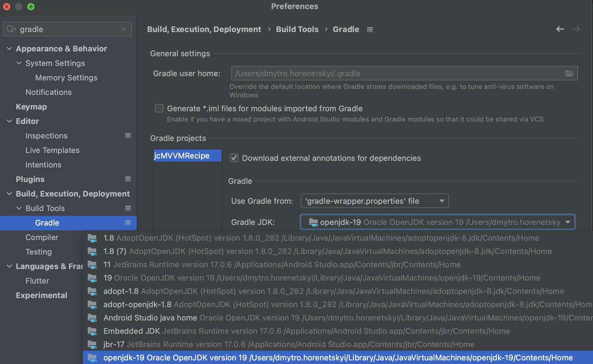Collapse the Appearance & Behavior section
This screenshot has width=593, height=364.
pos(9,49)
